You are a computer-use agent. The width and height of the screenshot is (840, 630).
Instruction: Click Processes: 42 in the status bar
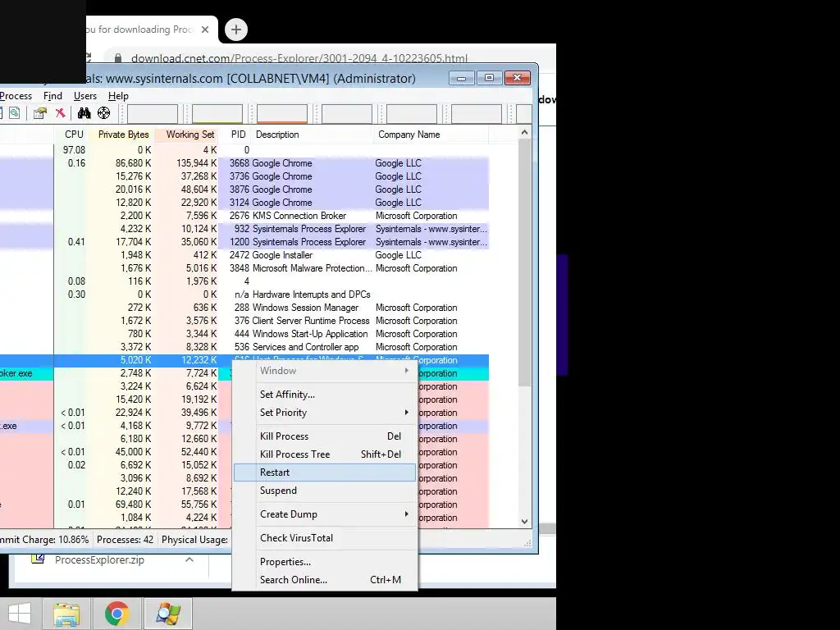125,540
